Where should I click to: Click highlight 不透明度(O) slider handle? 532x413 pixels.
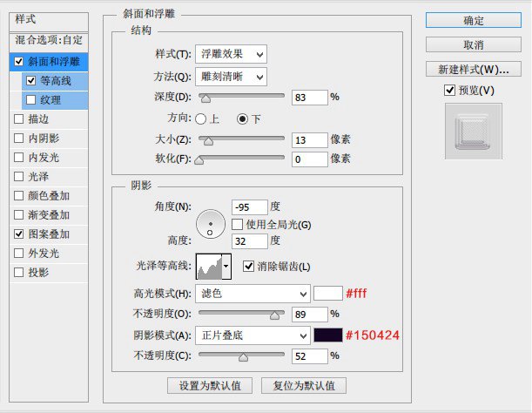coord(275,315)
